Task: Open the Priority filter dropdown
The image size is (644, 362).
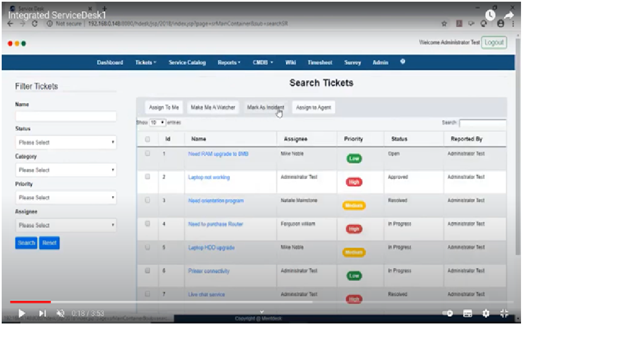Action: [66, 197]
